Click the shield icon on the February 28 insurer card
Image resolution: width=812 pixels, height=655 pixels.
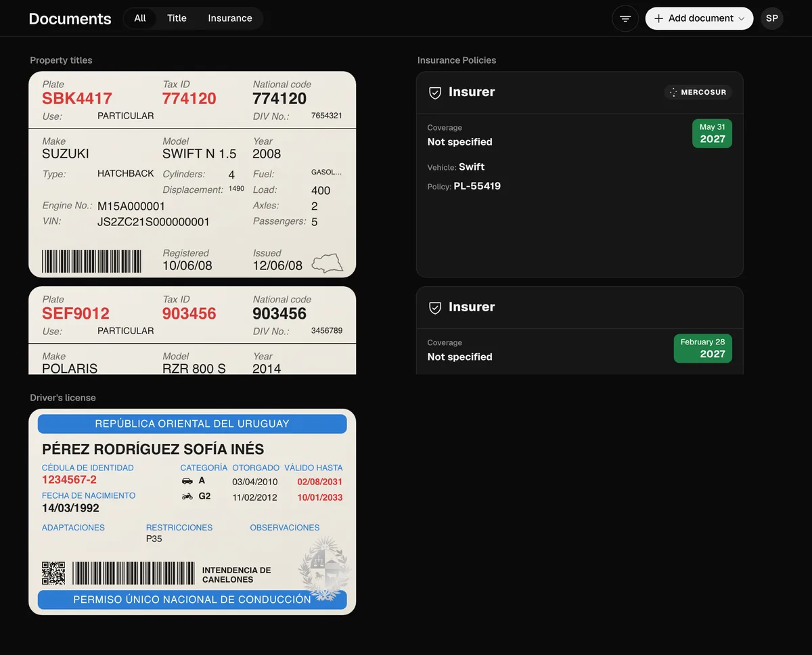(435, 308)
